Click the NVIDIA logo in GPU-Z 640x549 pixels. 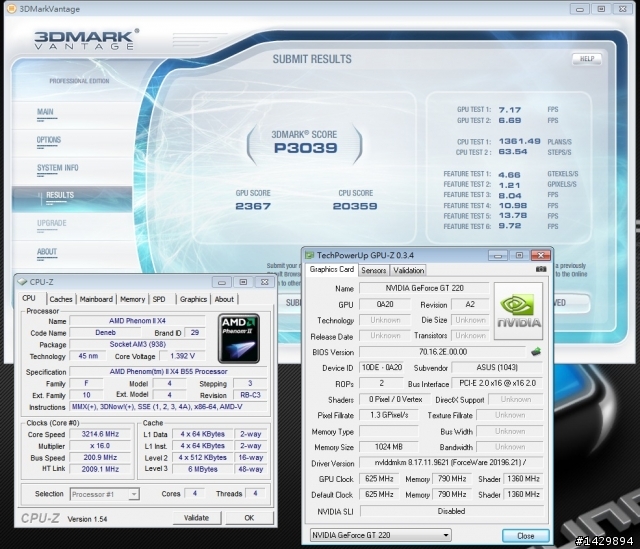[x=518, y=311]
